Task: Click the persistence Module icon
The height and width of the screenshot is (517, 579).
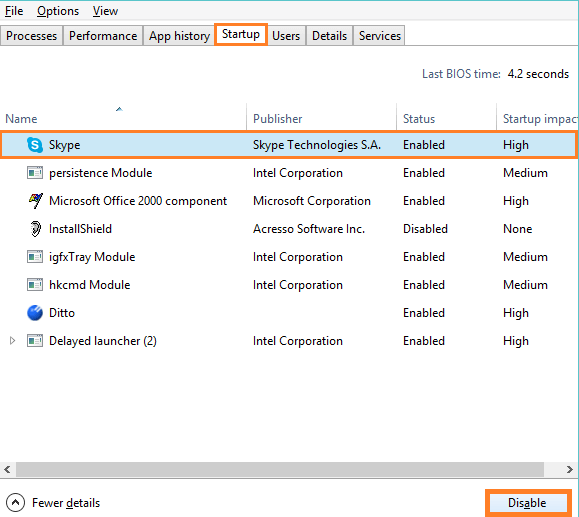Action: (35, 173)
